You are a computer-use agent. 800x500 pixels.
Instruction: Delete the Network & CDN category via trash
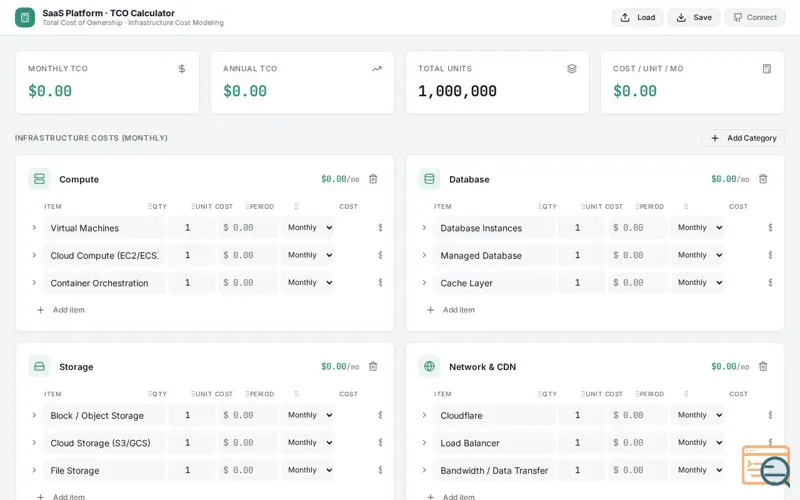763,366
